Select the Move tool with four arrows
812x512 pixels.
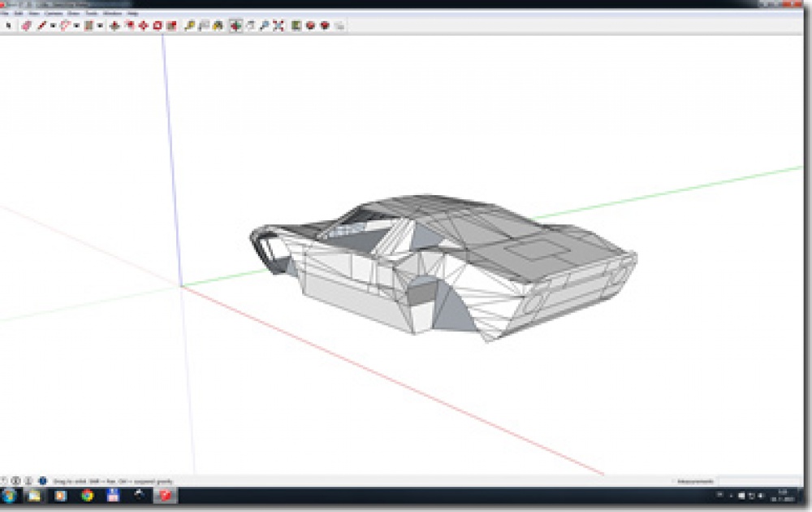click(x=144, y=25)
